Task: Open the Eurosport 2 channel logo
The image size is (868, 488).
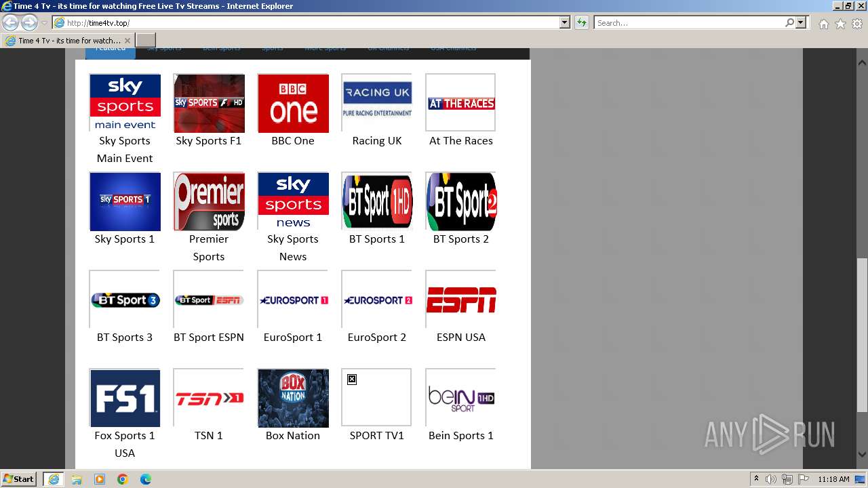Action: point(377,300)
